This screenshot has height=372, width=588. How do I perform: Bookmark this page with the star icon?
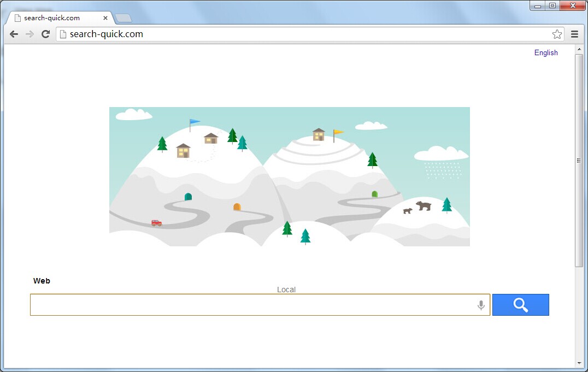557,34
